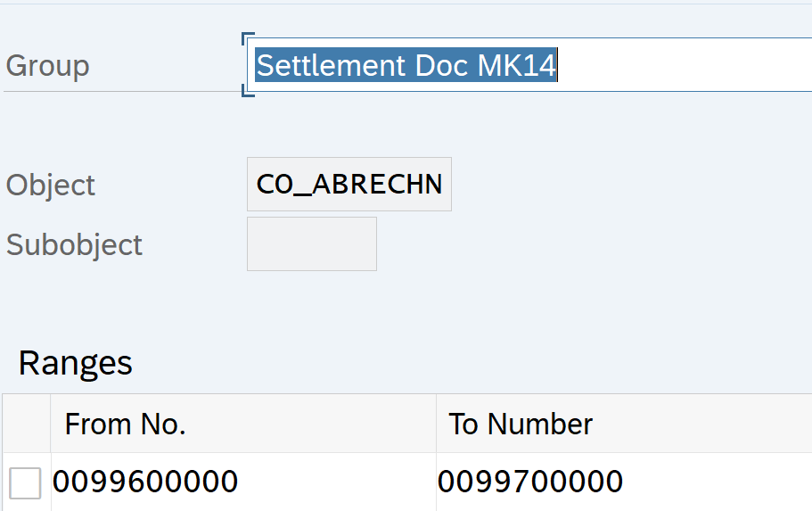Viewport: 812px width, 511px height.
Task: Click blank space right of 0099600000 in its cell
Action: pos(339,482)
